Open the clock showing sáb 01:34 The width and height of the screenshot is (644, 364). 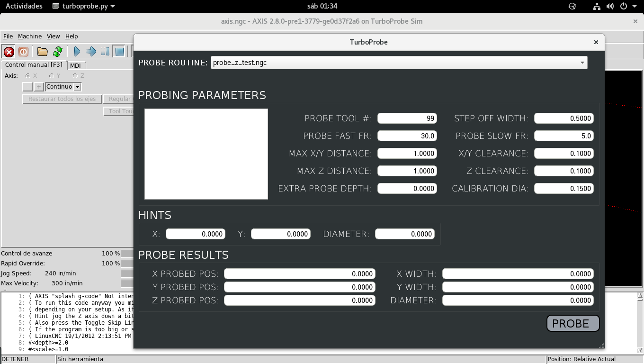322,6
